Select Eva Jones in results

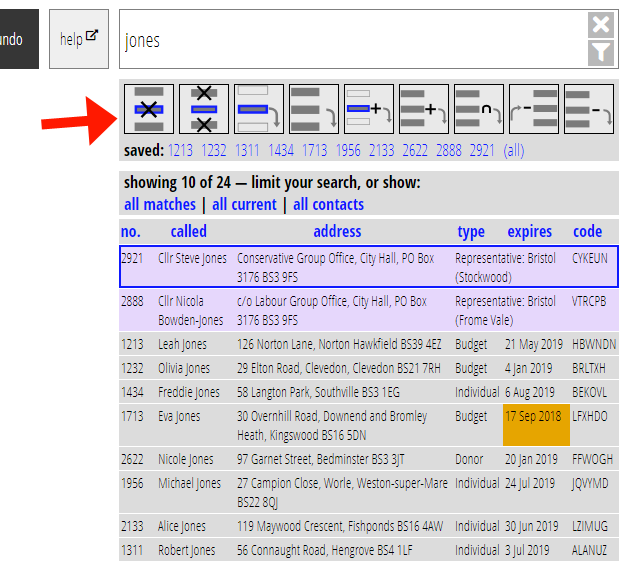pyautogui.click(x=369, y=425)
